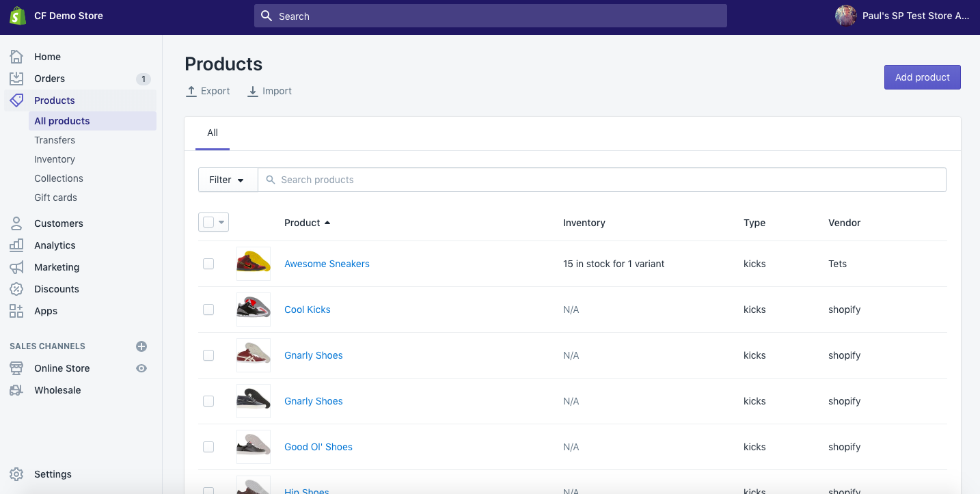Click the Paul's SP Test Store account name
Image resolution: width=980 pixels, height=494 pixels.
pyautogui.click(x=916, y=16)
